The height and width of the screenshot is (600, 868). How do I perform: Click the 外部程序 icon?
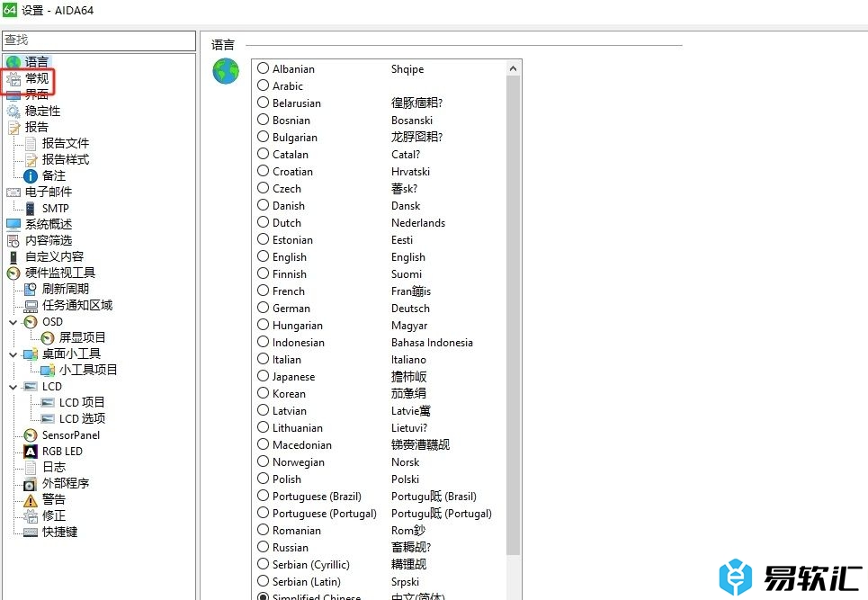pos(31,484)
